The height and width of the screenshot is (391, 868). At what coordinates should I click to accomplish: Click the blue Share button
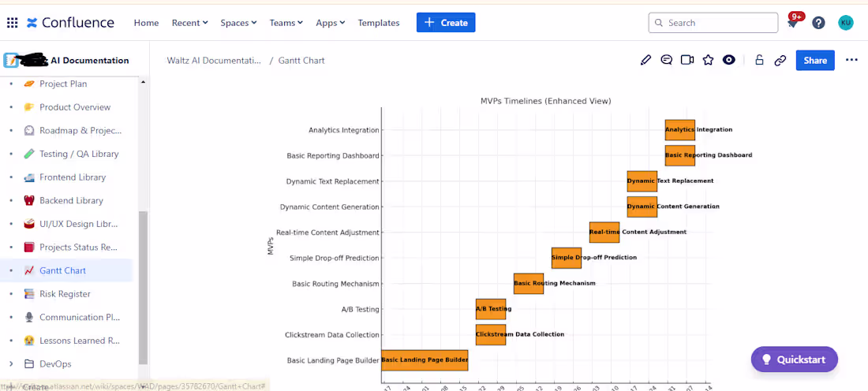815,60
